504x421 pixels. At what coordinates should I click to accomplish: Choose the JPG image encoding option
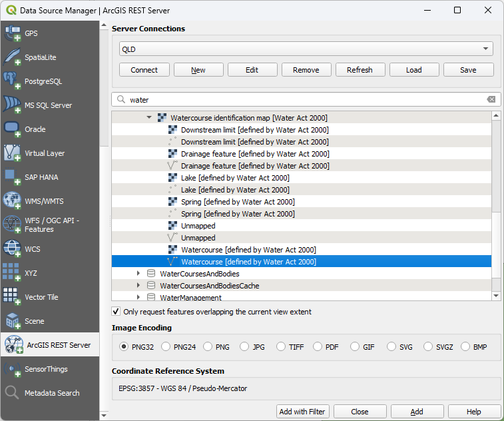[244, 347]
